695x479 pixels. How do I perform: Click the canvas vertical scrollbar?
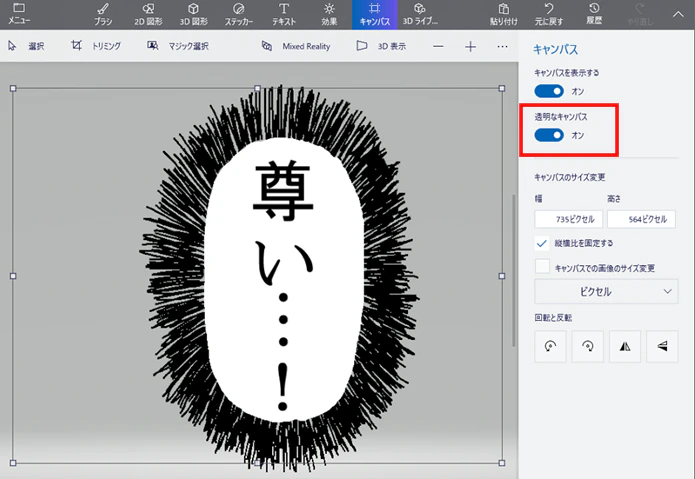coord(514,270)
